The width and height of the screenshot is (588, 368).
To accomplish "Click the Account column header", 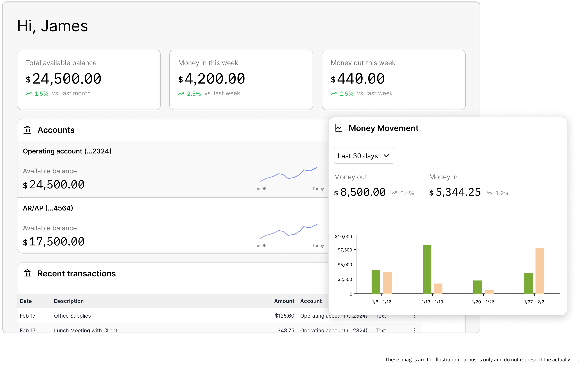I will coord(311,301).
